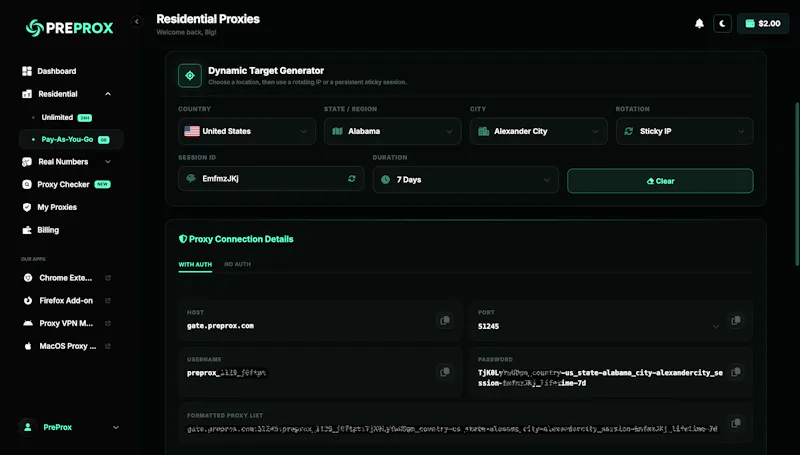Viewport: 800px width, 455px height.
Task: Click the Proxy Checker icon
Action: pos(27,184)
